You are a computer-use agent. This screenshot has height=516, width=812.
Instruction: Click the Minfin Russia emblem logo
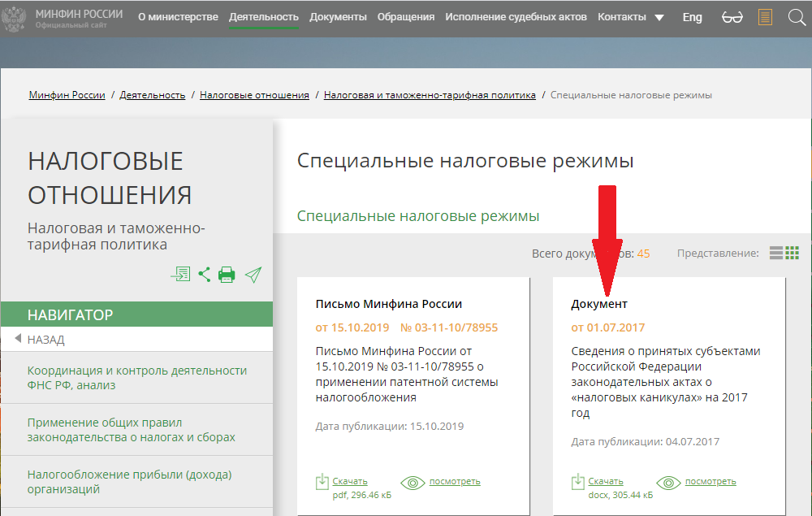coord(14,20)
